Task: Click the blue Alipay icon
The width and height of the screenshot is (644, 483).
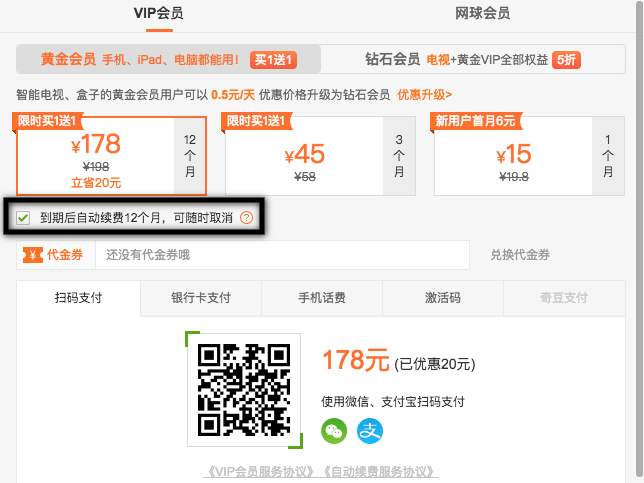Action: (370, 431)
